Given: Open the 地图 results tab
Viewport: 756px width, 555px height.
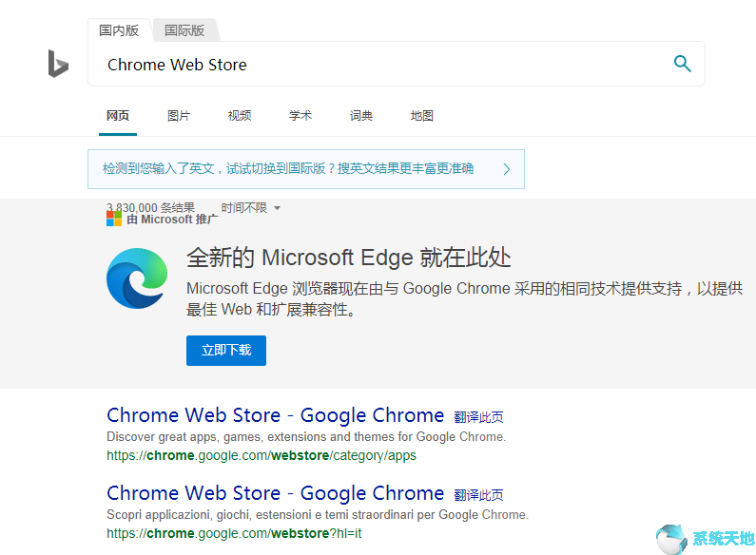Looking at the screenshot, I should tap(422, 116).
